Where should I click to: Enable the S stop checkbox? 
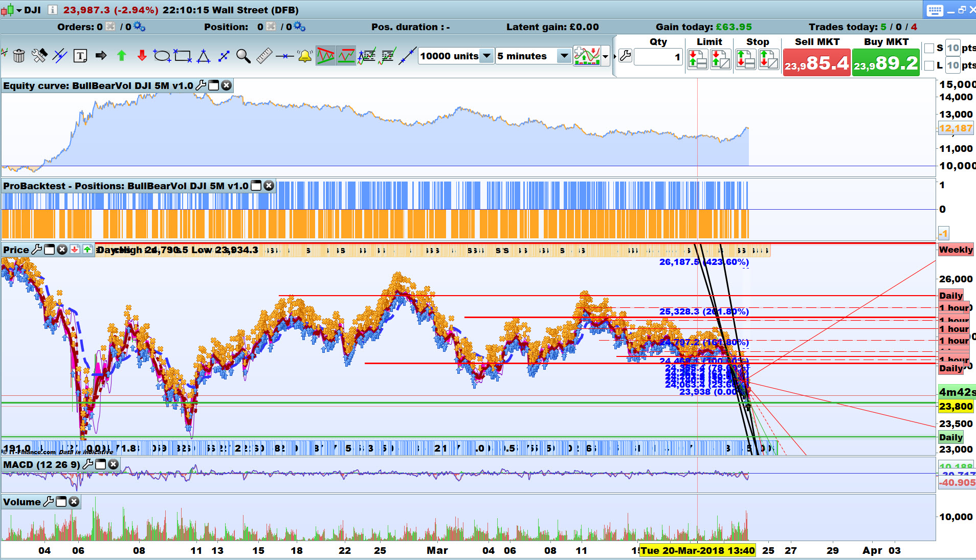coord(929,48)
